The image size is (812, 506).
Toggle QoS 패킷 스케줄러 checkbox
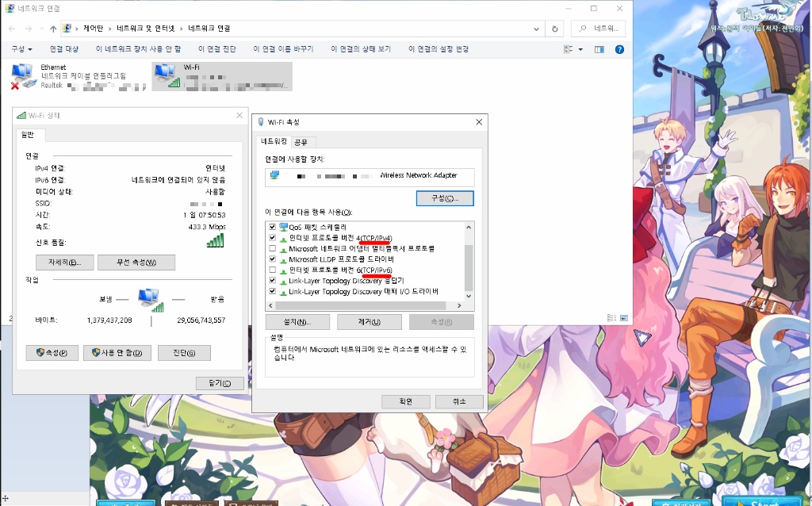point(273,227)
